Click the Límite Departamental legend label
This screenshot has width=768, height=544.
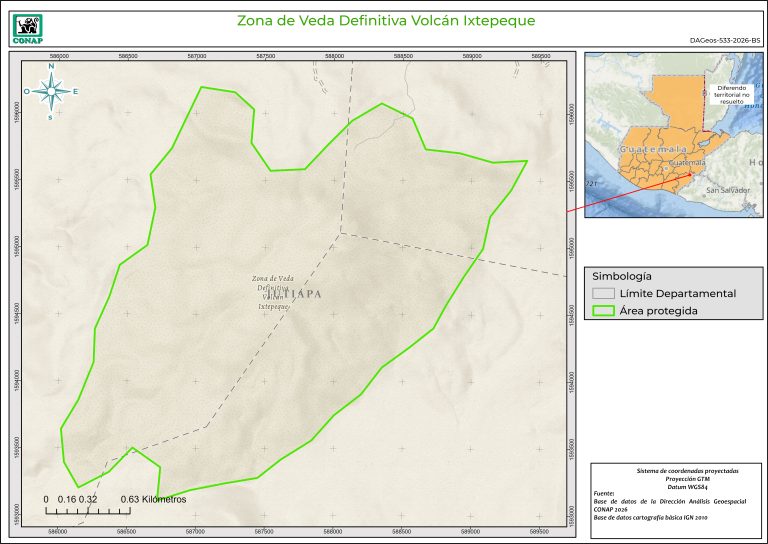click(677, 293)
